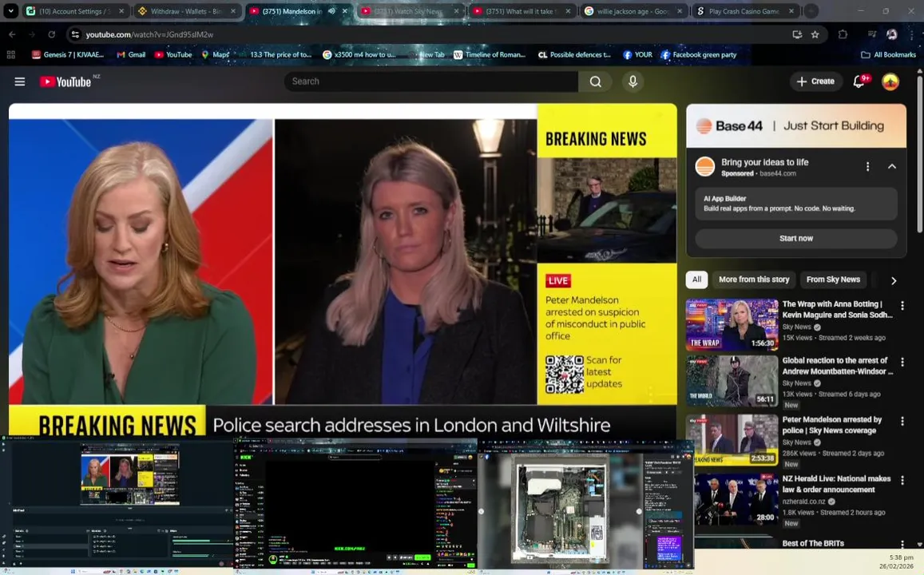Open the apps grid in bookmarks bar
This screenshot has width=924, height=575.
tap(10, 55)
